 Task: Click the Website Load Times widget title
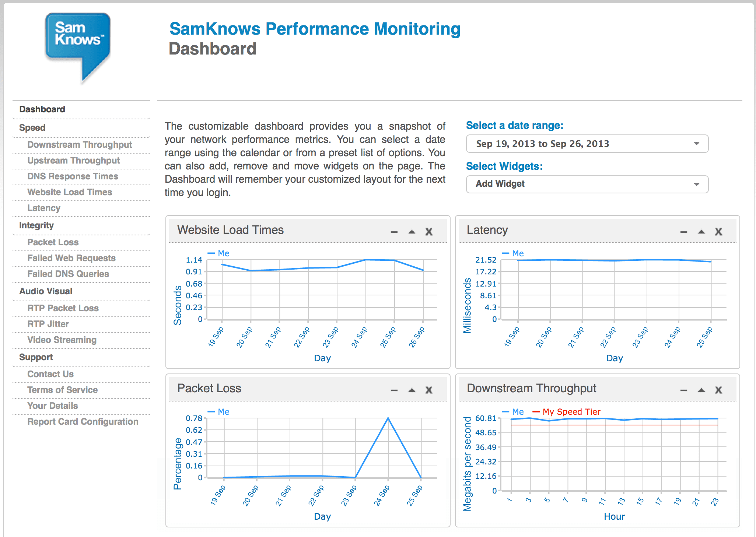click(230, 230)
